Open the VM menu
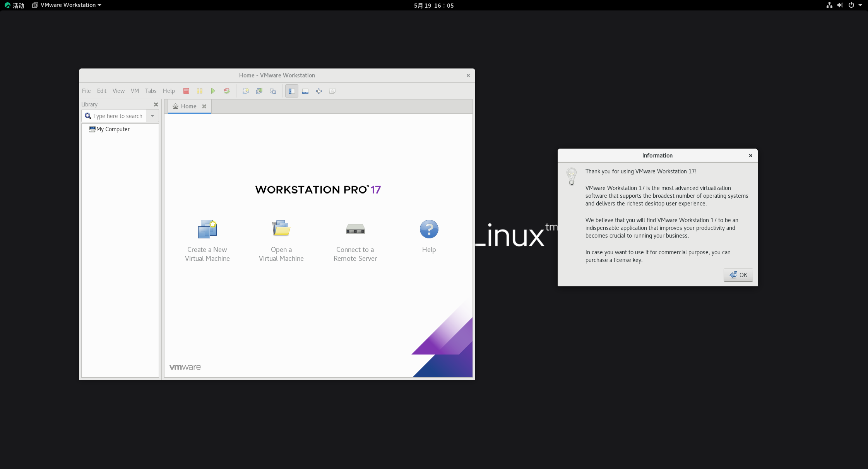 135,91
